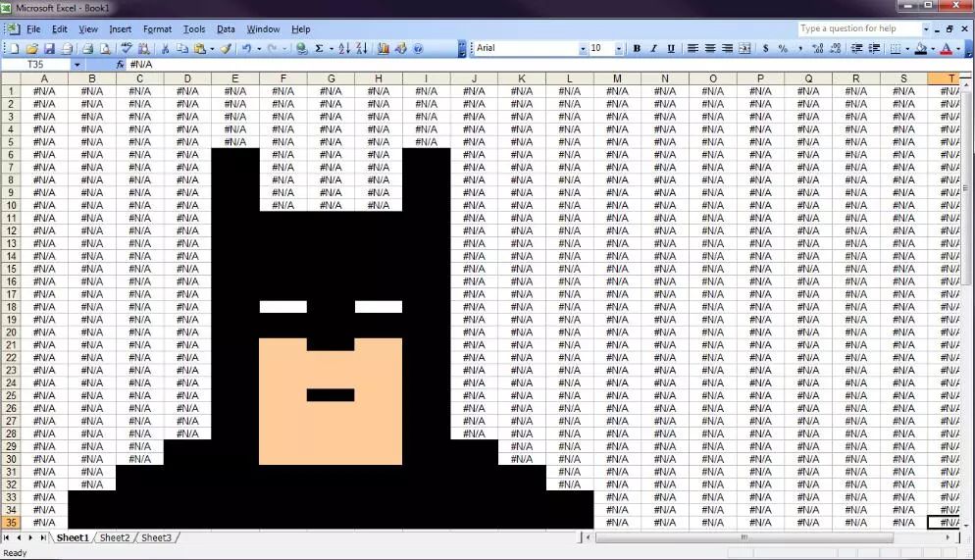Image resolution: width=975 pixels, height=560 pixels.
Task: Open the Edit menu
Action: [60, 29]
